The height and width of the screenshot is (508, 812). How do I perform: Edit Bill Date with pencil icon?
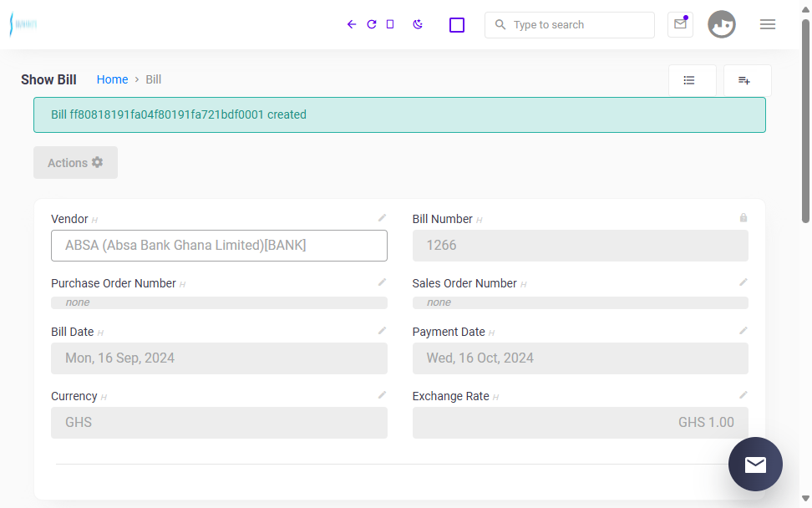(x=382, y=330)
